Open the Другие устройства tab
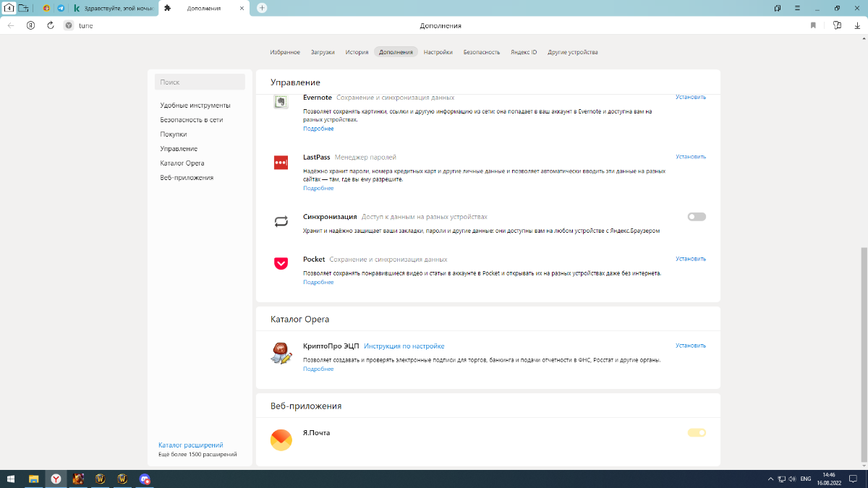868x488 pixels. click(573, 52)
